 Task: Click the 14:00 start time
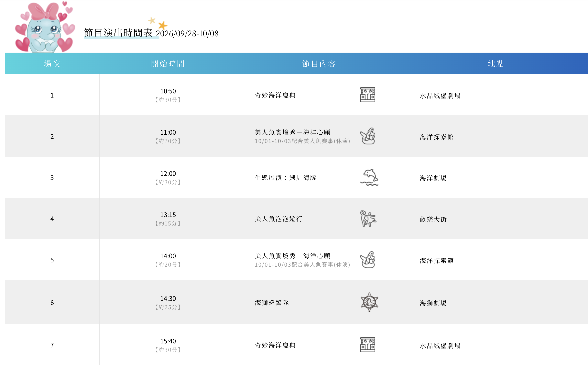(x=168, y=256)
